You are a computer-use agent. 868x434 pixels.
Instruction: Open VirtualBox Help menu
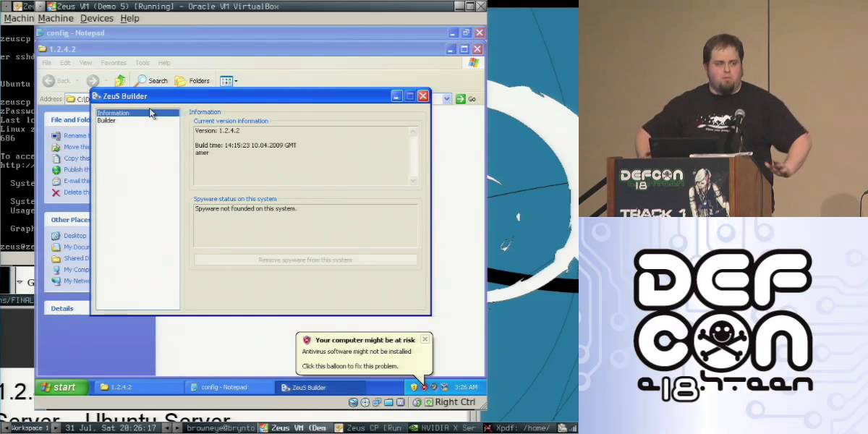[x=129, y=18]
